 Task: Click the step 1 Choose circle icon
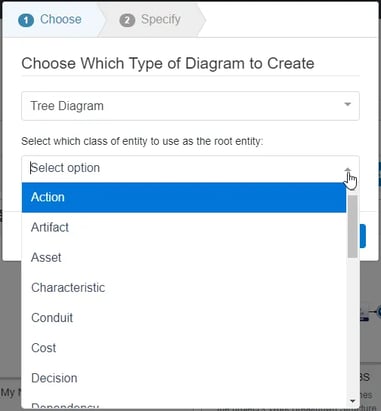click(26, 20)
